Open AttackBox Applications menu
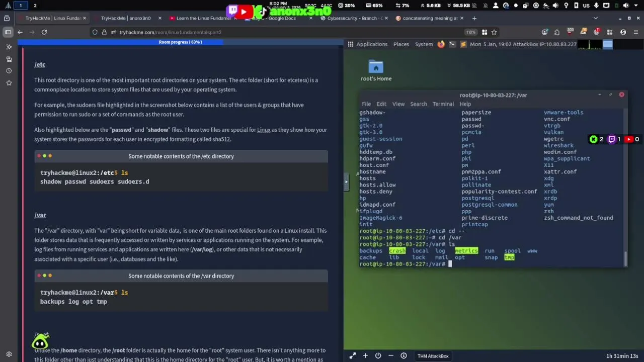 click(372, 44)
